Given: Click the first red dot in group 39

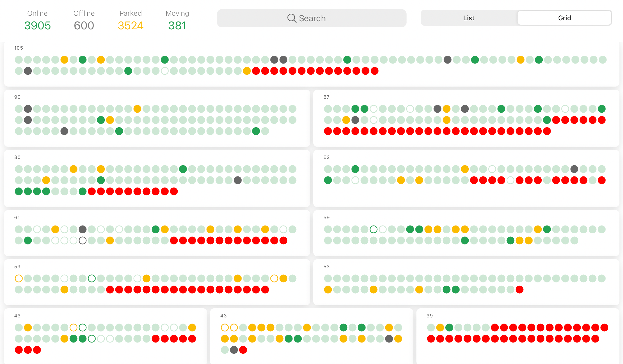Looking at the screenshot, I should [x=495, y=328].
